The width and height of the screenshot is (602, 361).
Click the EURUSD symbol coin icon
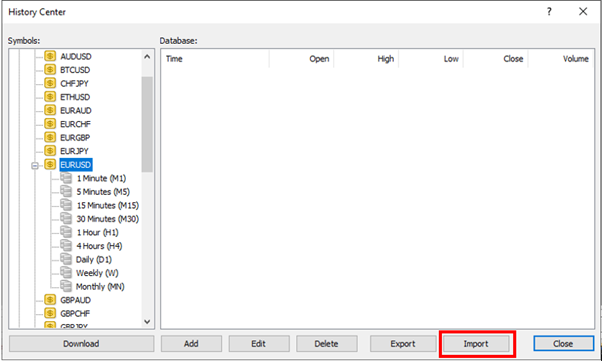click(x=50, y=165)
